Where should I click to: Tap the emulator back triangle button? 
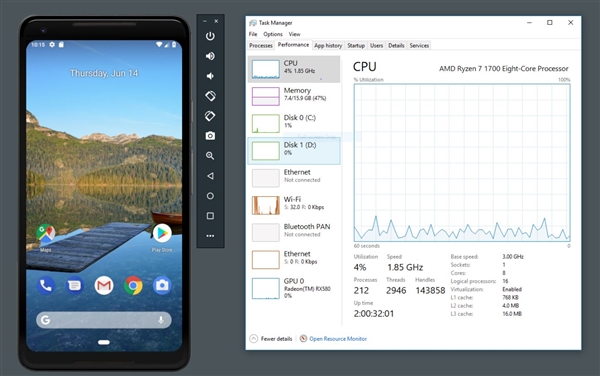pyautogui.click(x=210, y=176)
